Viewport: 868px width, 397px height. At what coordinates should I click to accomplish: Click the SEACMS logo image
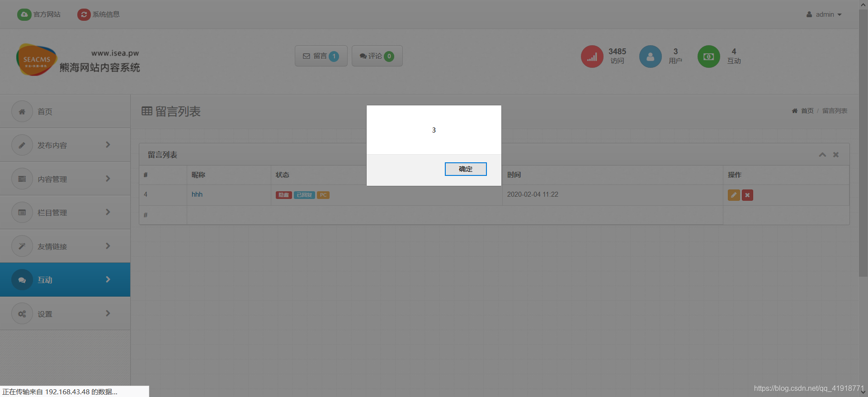tap(36, 60)
